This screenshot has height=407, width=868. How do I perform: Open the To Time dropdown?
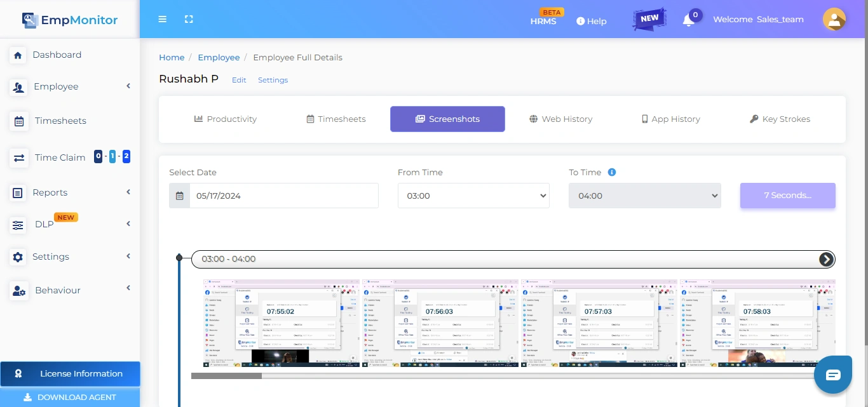[644, 196]
